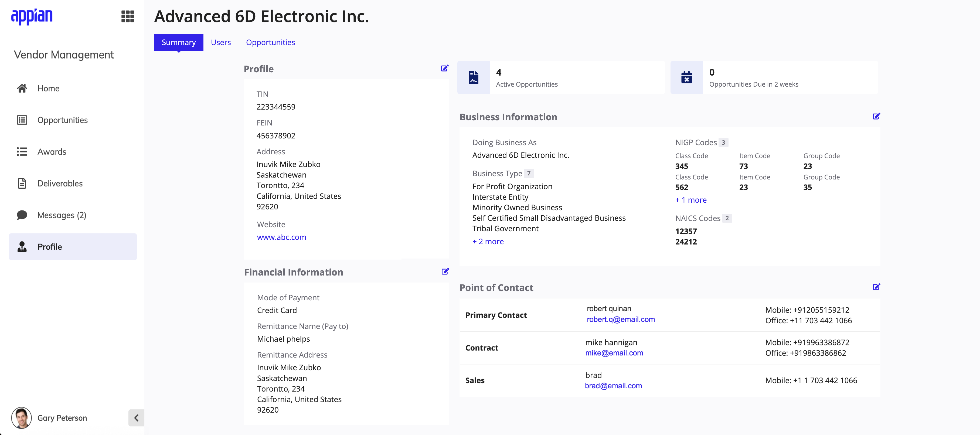This screenshot has width=980, height=435.
Task: Expand '+ 2 more' business types
Action: (x=488, y=242)
